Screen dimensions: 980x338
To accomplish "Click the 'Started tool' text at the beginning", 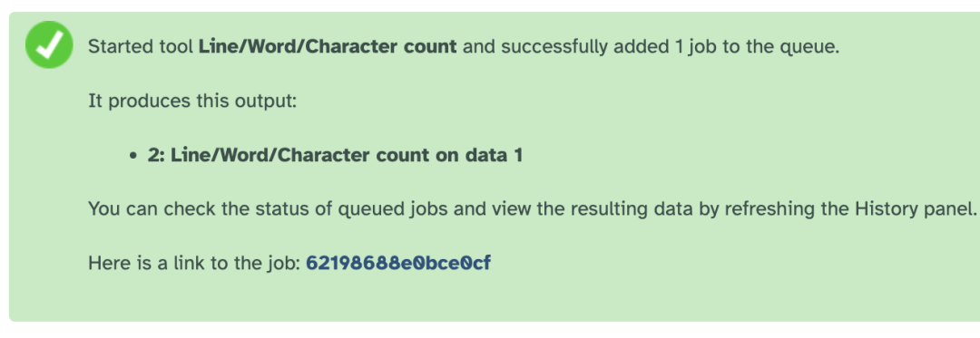I will [141, 47].
